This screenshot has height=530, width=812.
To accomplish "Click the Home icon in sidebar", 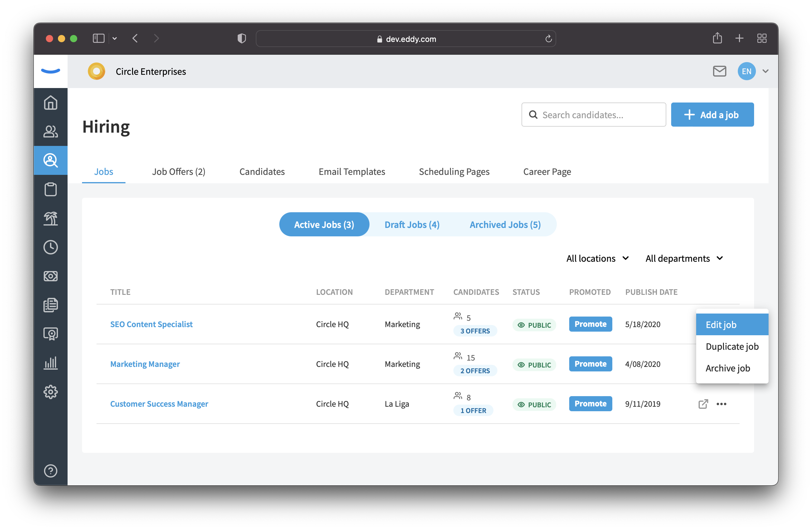I will tap(52, 102).
